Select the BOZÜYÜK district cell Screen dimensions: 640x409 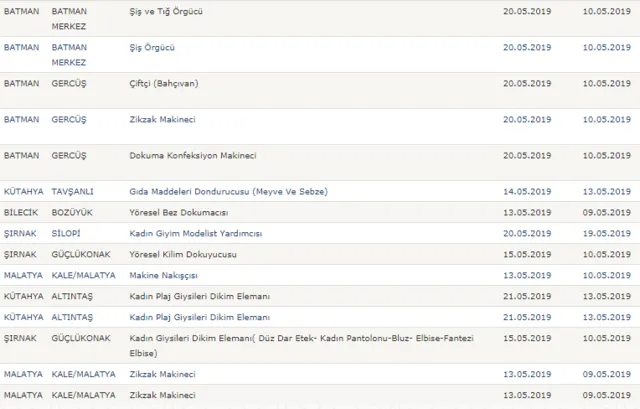[72, 212]
